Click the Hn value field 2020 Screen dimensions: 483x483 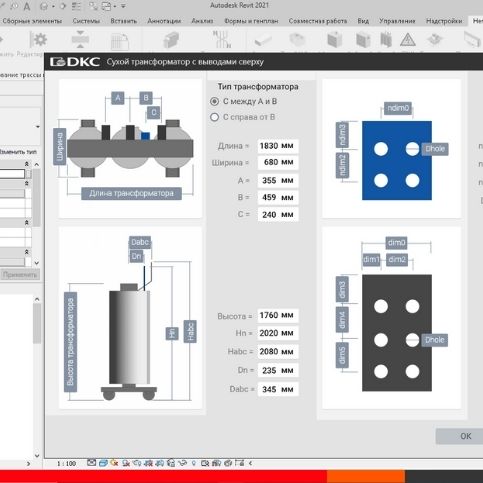pyautogui.click(x=278, y=333)
